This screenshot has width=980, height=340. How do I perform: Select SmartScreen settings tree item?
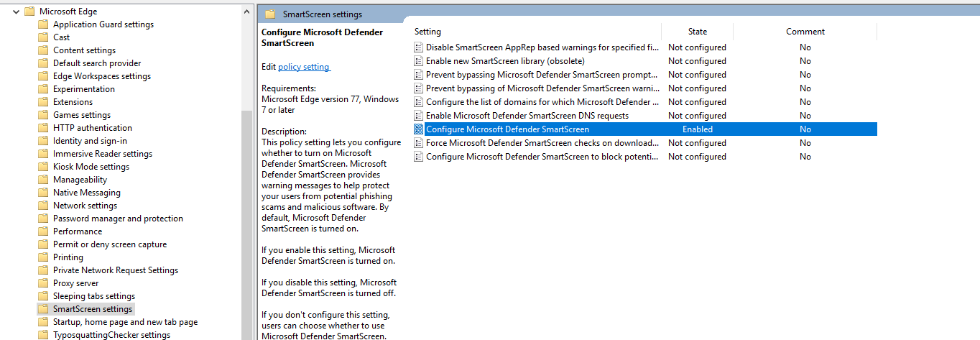[93, 309]
